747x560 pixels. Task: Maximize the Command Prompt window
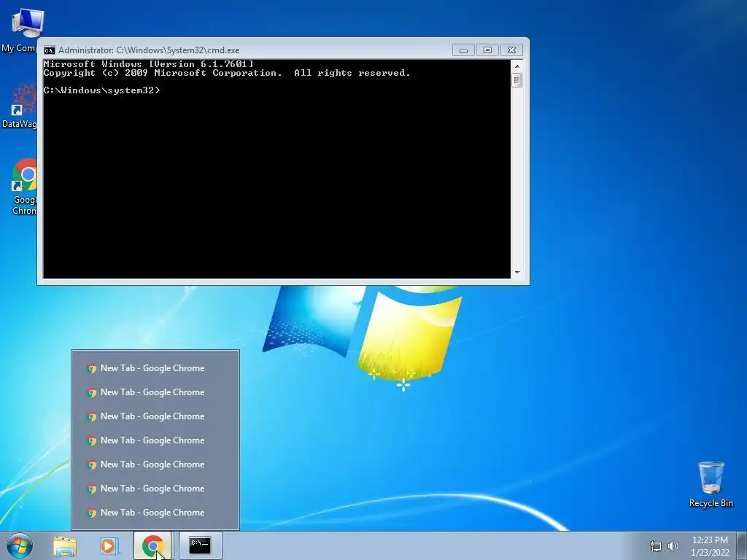click(x=487, y=50)
